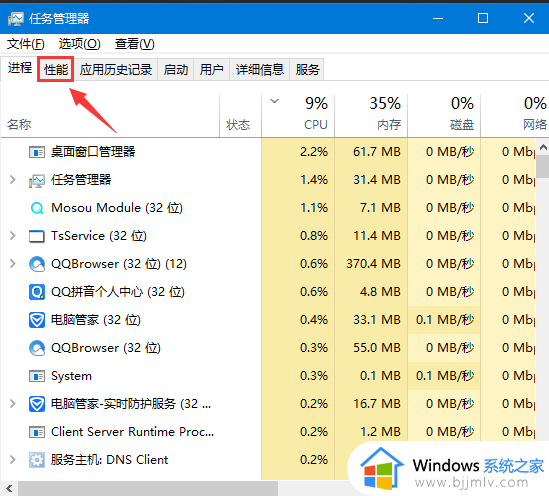The height and width of the screenshot is (496, 549).
Task: Sort by the 名称 column header
Action: pos(110,116)
